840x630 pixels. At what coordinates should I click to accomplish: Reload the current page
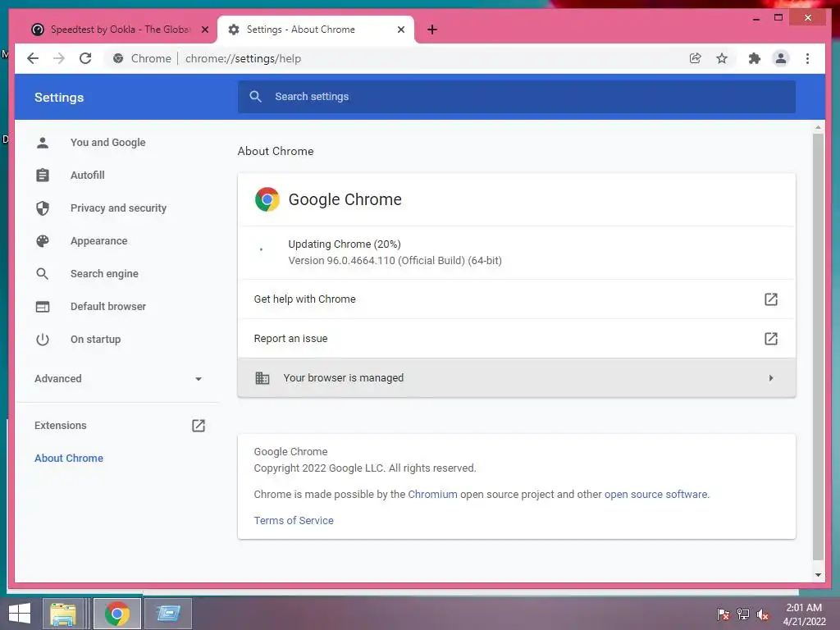tap(85, 58)
